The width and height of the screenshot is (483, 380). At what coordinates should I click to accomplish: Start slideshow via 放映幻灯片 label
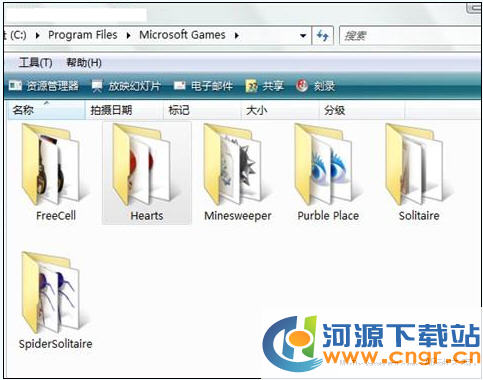[134, 86]
